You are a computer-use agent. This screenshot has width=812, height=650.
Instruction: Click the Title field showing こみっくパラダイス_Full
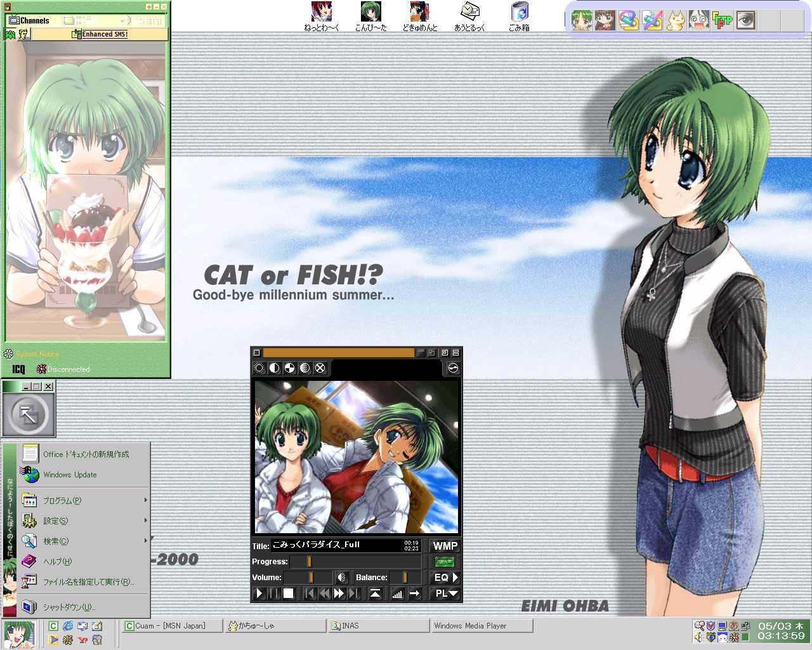click(x=346, y=545)
